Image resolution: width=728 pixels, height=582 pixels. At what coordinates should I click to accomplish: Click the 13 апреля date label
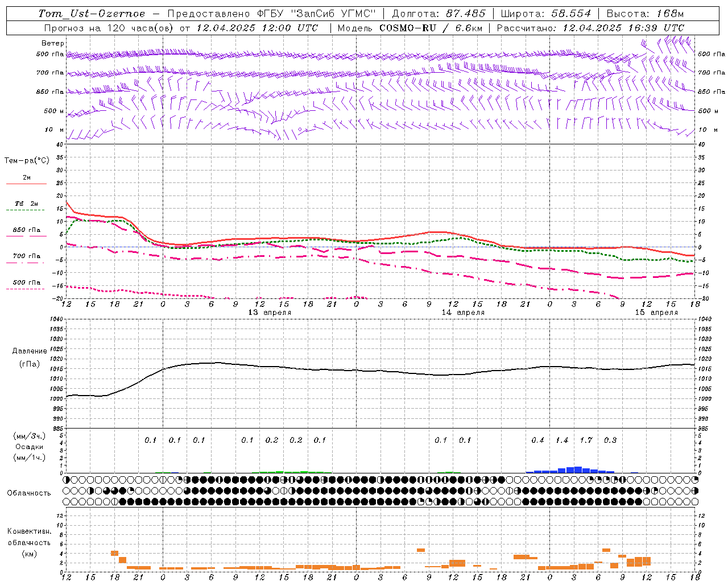click(x=270, y=313)
